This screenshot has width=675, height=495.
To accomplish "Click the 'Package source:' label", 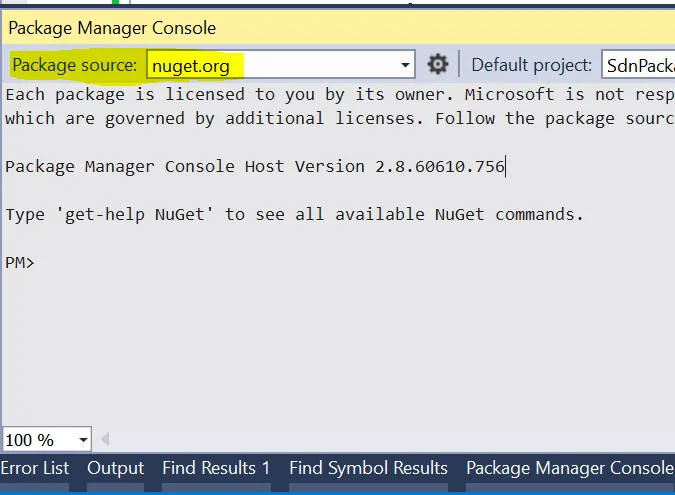I will (x=75, y=66).
